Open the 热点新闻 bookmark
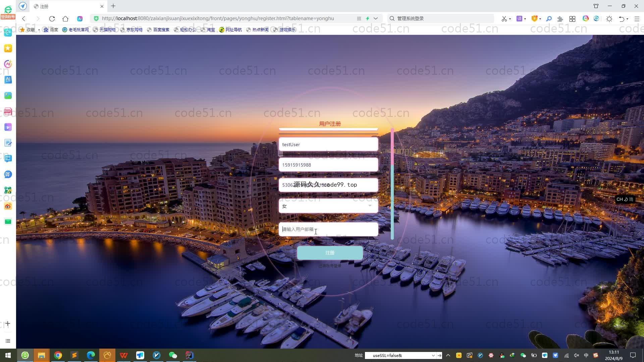The height and width of the screenshot is (362, 644). pos(257,29)
